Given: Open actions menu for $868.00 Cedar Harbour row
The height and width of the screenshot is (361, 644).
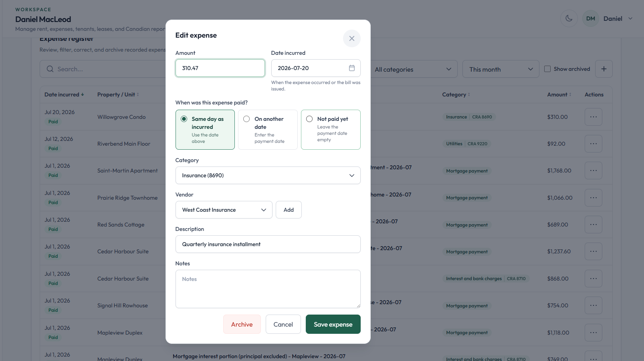Looking at the screenshot, I should [593, 279].
